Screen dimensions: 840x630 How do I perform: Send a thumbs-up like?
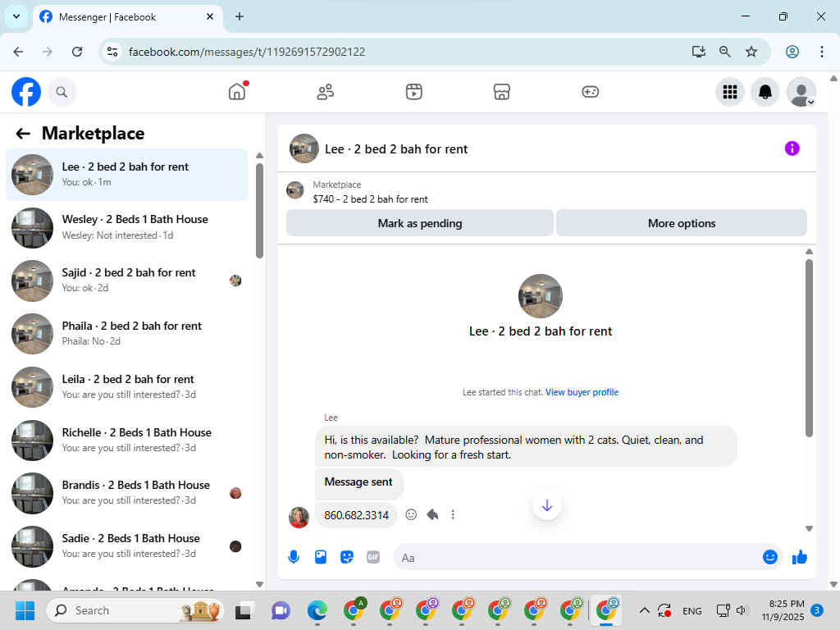pyautogui.click(x=799, y=557)
